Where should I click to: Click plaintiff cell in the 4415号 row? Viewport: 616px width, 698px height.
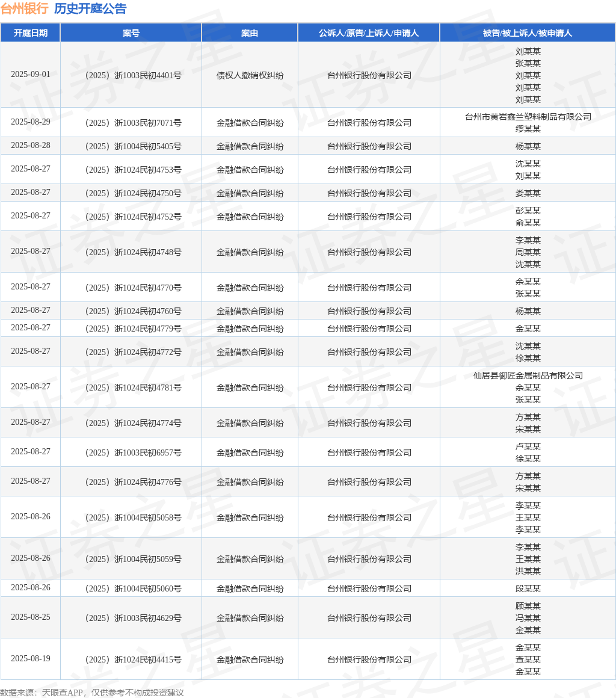point(369,659)
